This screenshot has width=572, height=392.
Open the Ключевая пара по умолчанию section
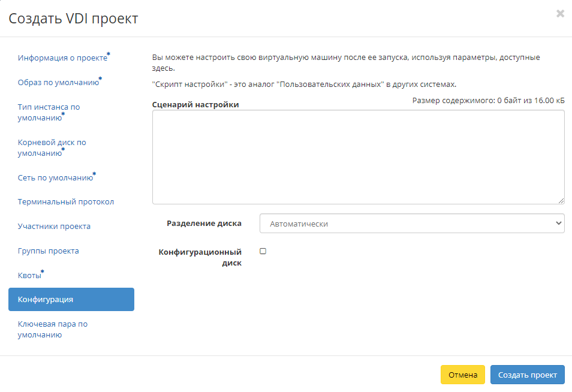(53, 329)
